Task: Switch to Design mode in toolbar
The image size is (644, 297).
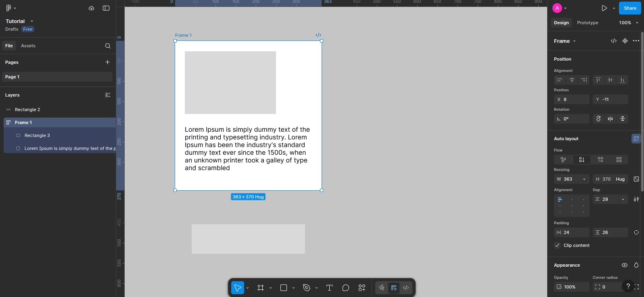Action: pos(394,288)
